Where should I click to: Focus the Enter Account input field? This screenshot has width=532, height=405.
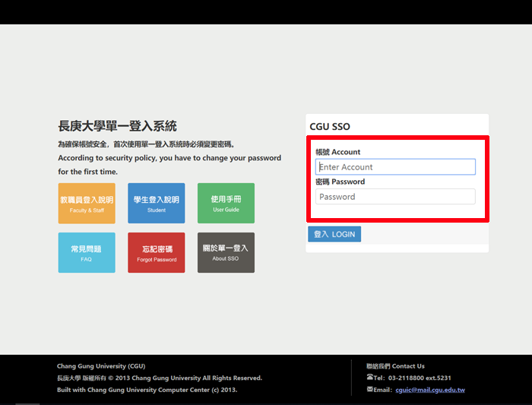[395, 167]
